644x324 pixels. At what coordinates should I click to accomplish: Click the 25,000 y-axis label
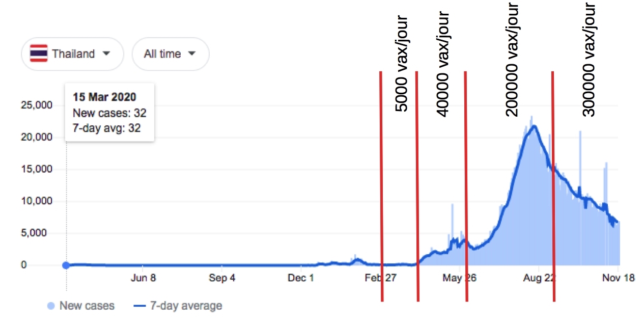(x=37, y=105)
